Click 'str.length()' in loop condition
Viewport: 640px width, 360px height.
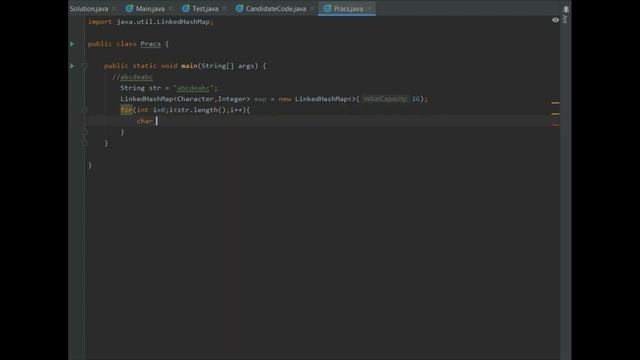pos(202,110)
